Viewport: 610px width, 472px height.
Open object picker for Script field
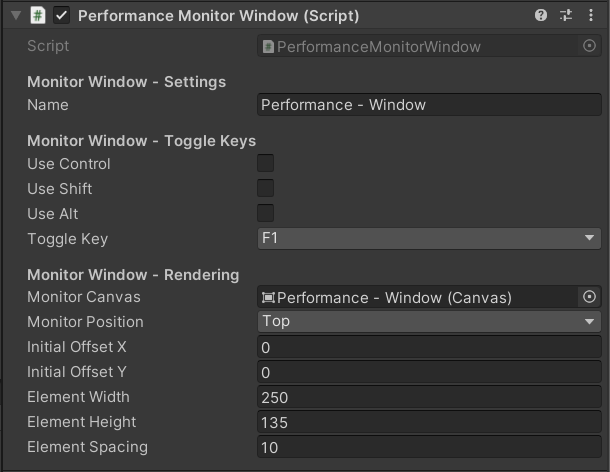[x=589, y=46]
